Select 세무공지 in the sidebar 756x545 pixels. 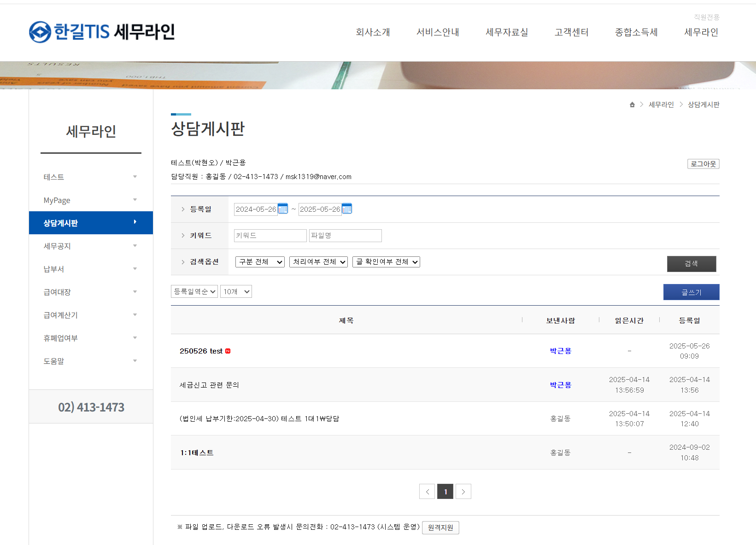(57, 246)
